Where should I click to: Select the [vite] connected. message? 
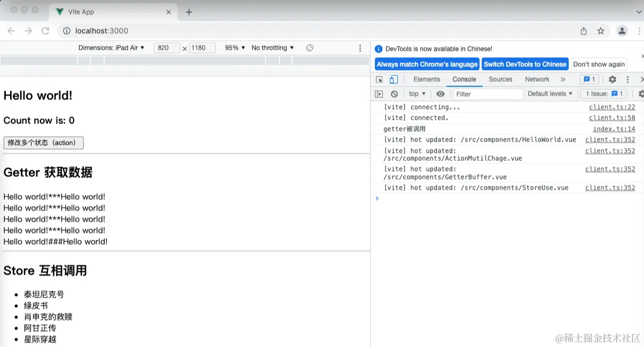click(417, 117)
